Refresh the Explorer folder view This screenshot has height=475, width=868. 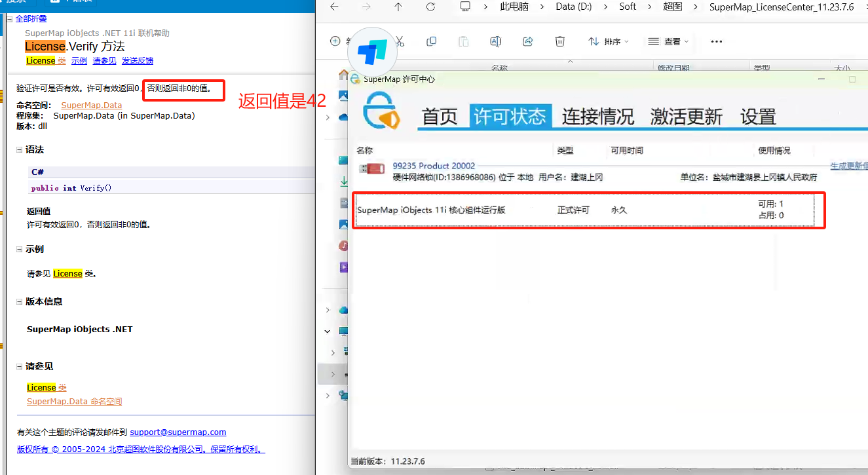[x=430, y=7]
